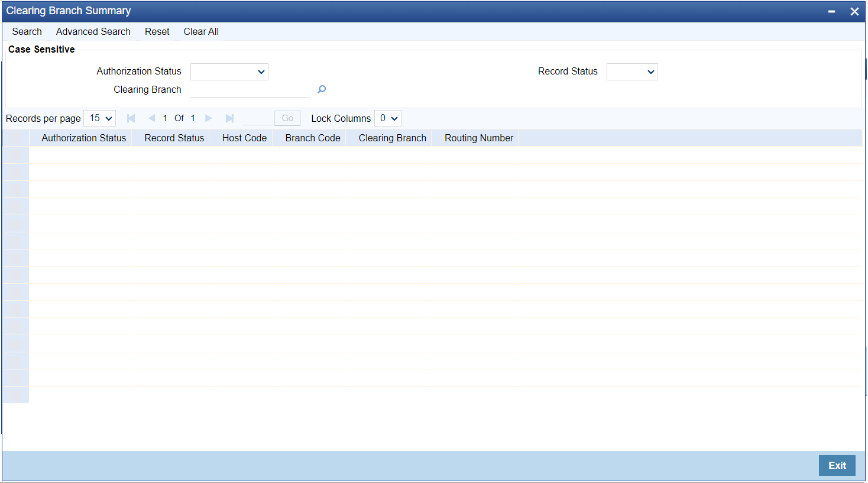The height and width of the screenshot is (483, 868).
Task: Click the Go button
Action: tap(287, 118)
